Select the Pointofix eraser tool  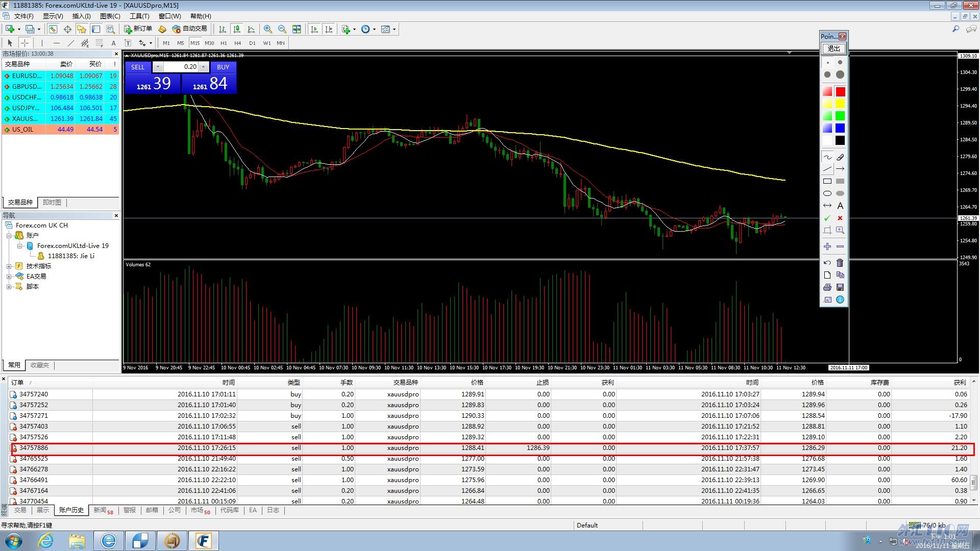(840, 157)
